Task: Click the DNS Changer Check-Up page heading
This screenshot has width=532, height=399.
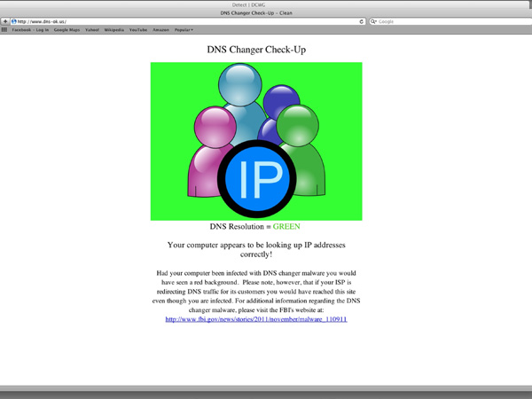Action: 256,51
